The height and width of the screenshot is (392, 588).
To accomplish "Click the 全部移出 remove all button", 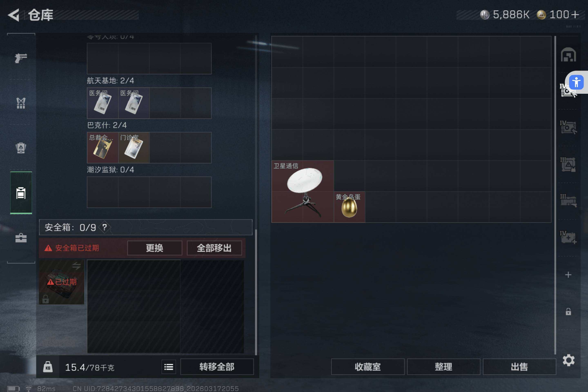I will tap(214, 248).
